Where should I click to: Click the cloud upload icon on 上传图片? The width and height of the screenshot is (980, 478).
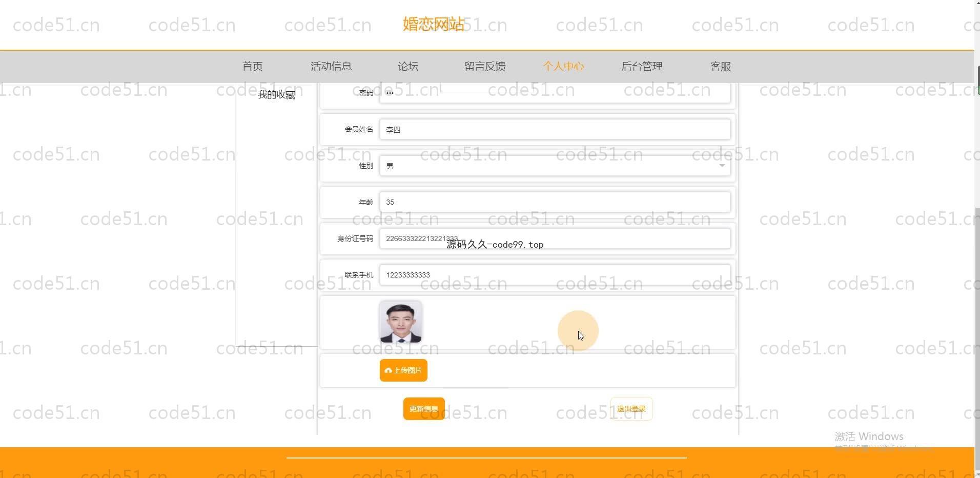(x=388, y=370)
